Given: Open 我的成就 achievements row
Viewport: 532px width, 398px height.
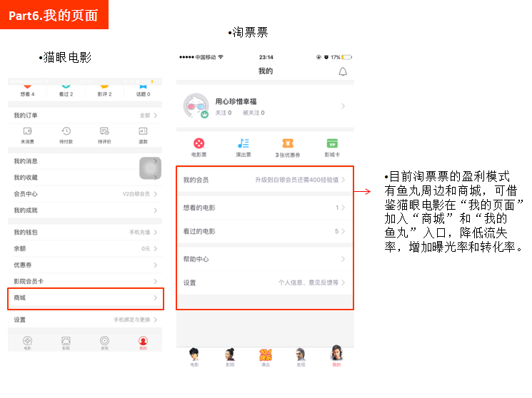Looking at the screenshot, I should [85, 210].
